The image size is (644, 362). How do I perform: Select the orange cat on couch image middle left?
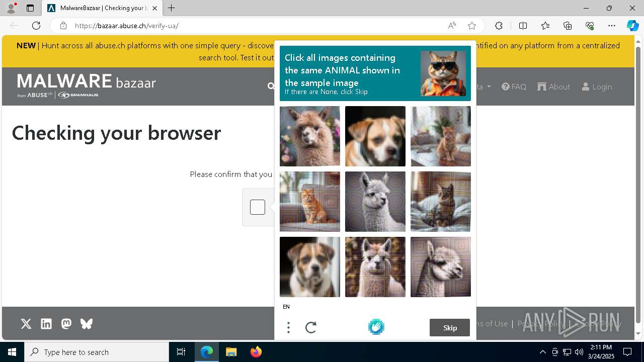310,202
